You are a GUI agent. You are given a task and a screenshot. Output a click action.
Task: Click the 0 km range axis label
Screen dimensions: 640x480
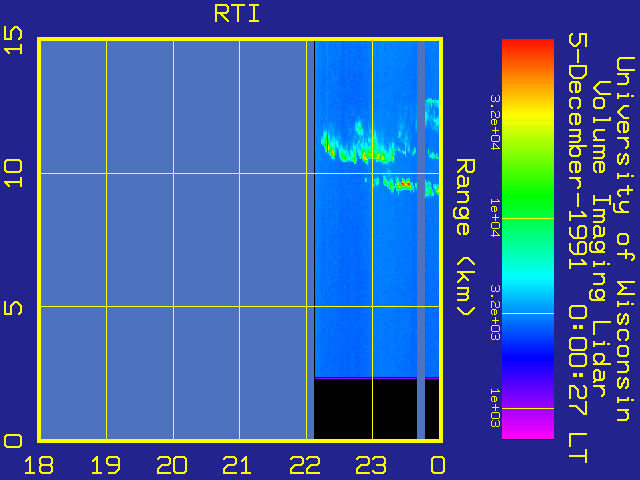[x=13, y=441]
